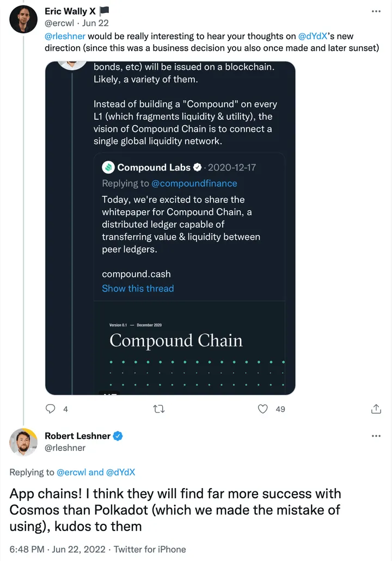
Task: Click the @rleshner mention in Eric's tweet
Action: pos(65,36)
